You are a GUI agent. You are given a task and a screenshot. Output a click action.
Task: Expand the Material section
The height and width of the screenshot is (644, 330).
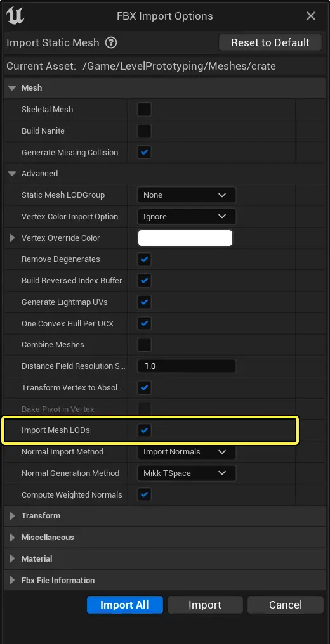coord(12,558)
